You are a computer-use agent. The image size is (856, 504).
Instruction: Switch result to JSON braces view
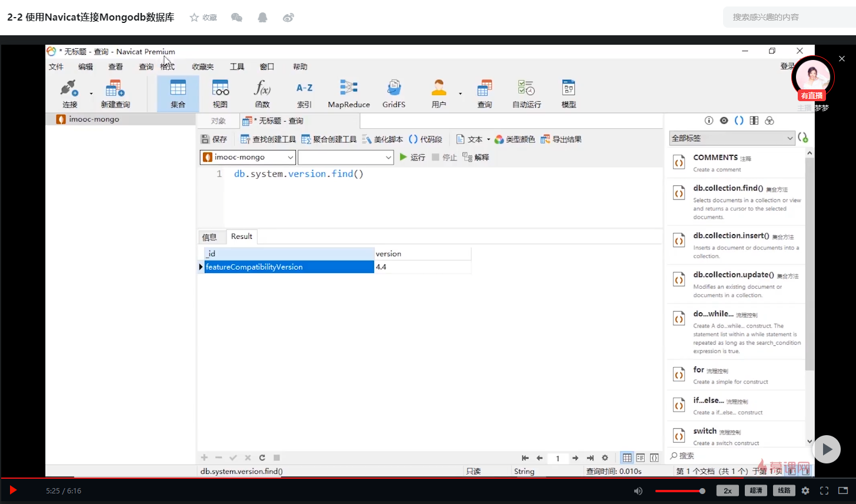[x=654, y=458]
